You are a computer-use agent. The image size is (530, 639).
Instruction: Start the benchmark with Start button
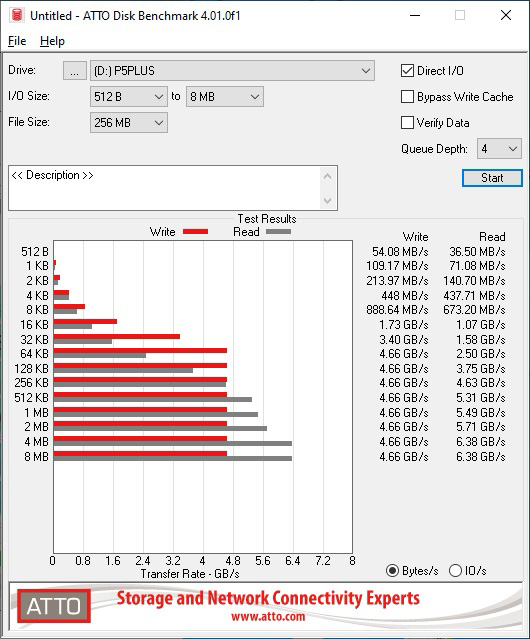(x=492, y=178)
